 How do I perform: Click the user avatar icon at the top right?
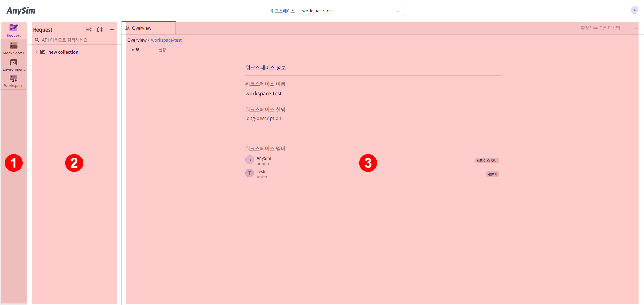[634, 10]
